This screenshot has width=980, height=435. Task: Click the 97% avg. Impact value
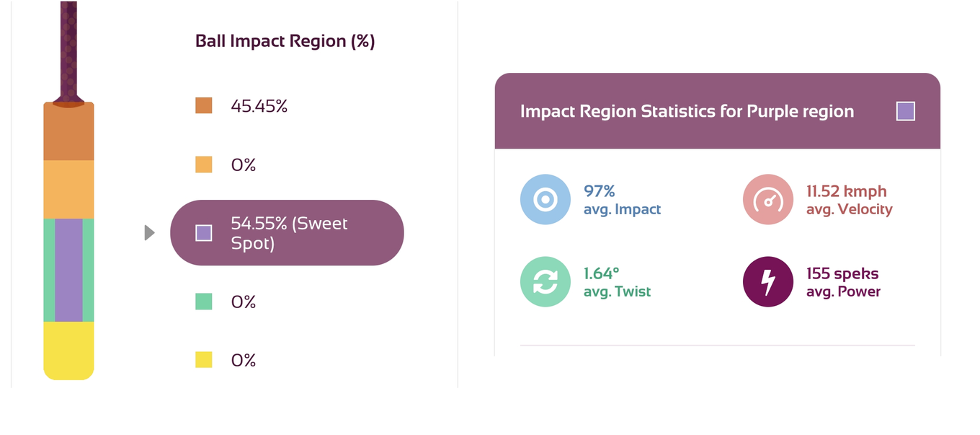(x=600, y=191)
